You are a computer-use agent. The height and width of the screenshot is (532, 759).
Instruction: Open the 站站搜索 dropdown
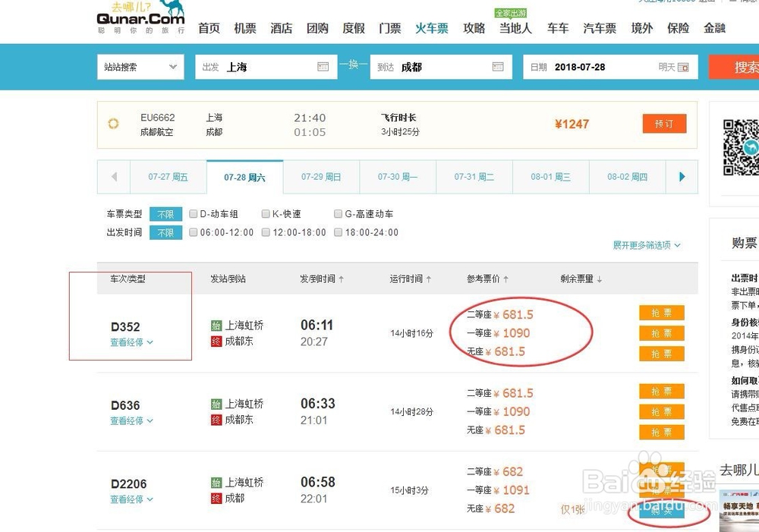(140, 67)
